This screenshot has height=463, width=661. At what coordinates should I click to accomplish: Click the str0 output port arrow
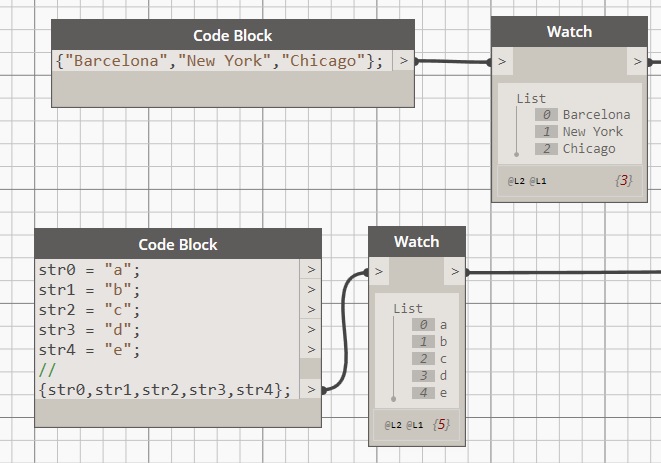pyautogui.click(x=311, y=270)
